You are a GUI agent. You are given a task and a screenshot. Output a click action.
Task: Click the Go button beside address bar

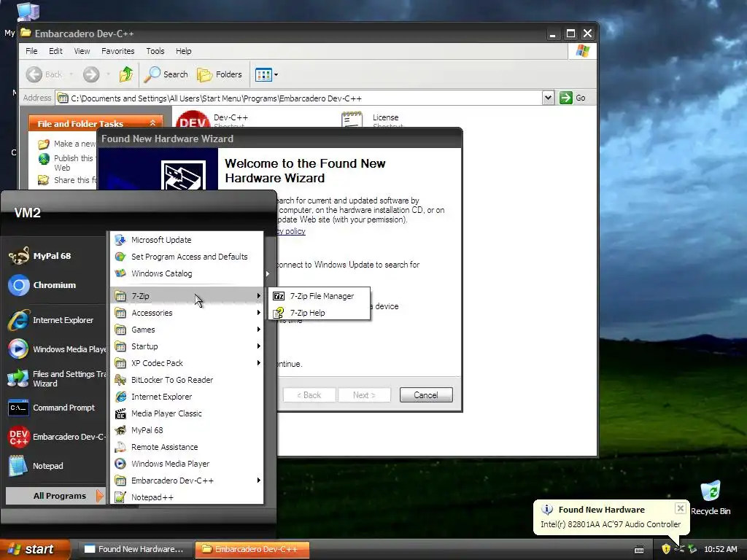tap(573, 98)
